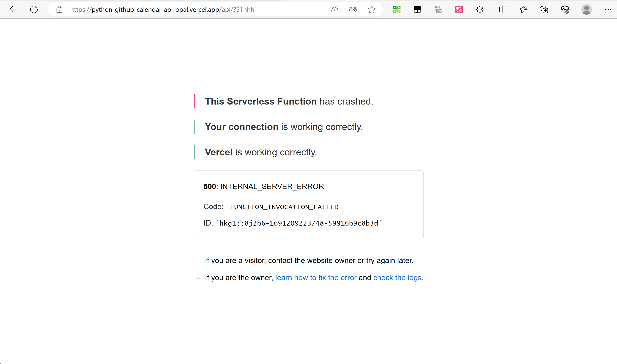Open the translate page option
Viewport: 617px width, 364px height.
coord(353,10)
